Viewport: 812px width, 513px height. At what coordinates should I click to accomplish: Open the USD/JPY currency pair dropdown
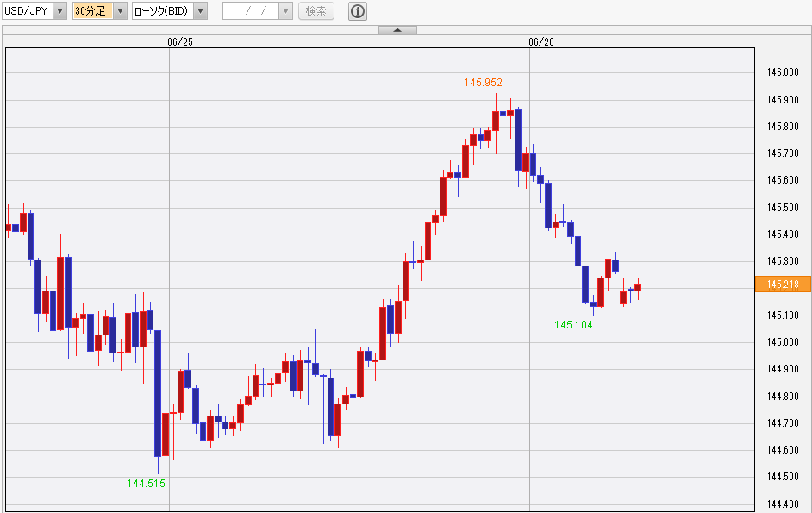tap(60, 11)
